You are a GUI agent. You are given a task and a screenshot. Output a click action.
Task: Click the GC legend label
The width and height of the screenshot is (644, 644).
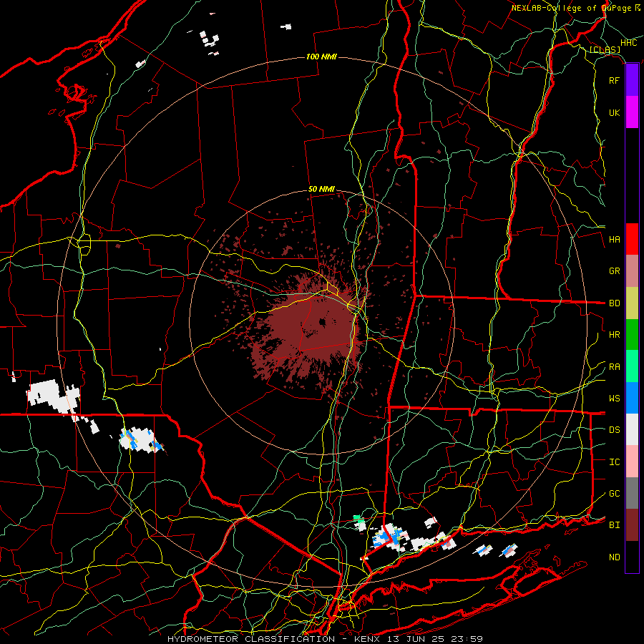[615, 494]
